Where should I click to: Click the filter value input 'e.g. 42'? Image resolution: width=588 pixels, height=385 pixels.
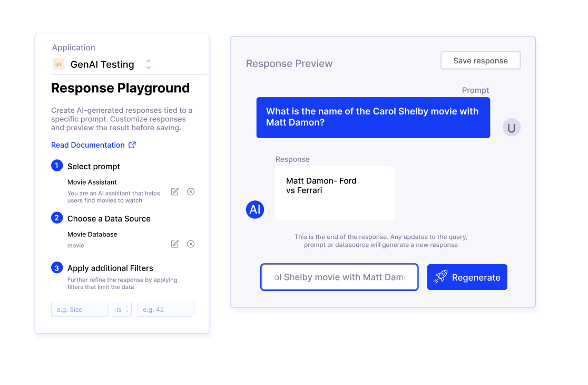(165, 310)
